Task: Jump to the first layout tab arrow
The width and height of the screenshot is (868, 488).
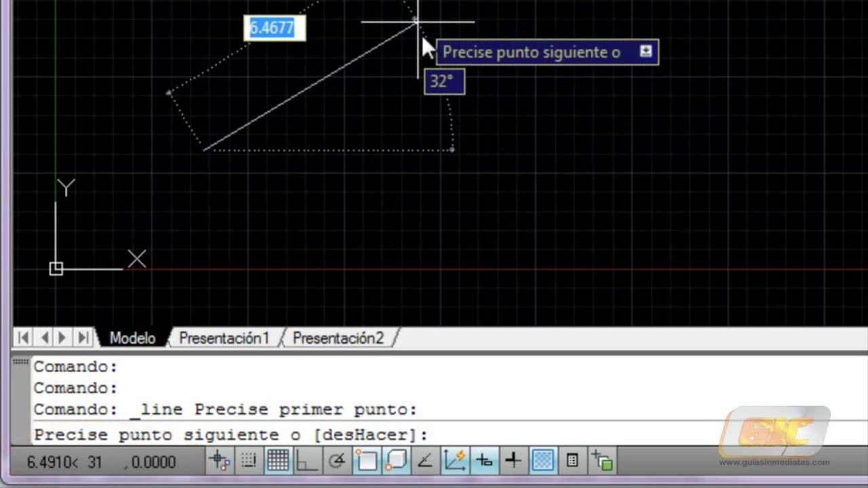Action: 23,338
